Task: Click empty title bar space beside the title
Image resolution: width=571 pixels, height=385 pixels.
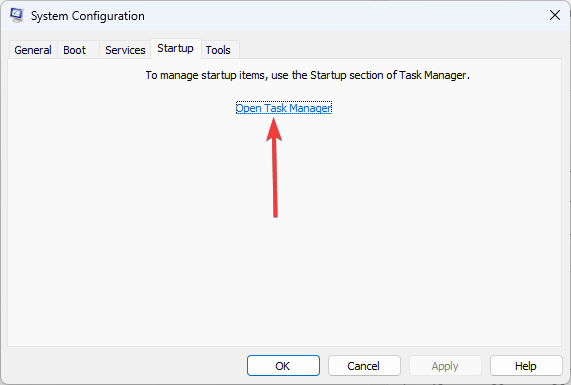Action: coord(346,16)
